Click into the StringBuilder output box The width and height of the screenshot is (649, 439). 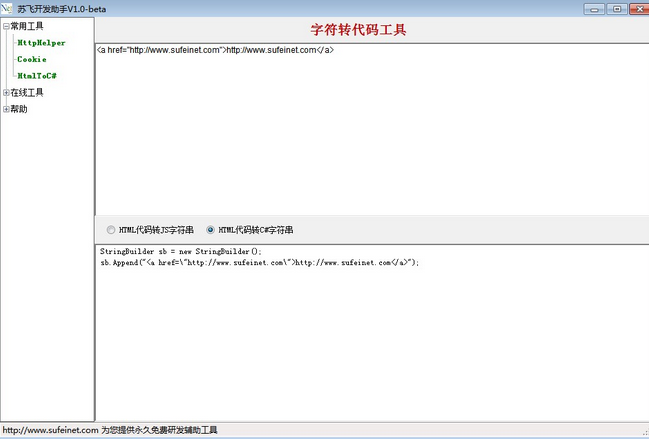click(372, 333)
